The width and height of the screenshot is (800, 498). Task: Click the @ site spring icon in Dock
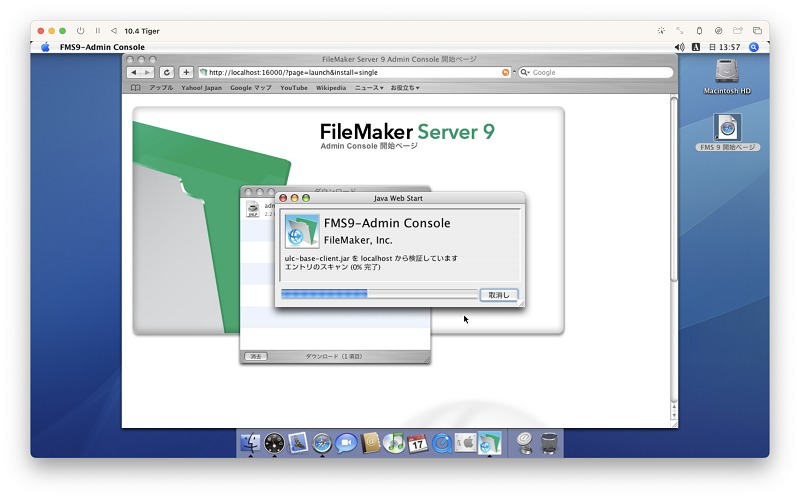[524, 443]
